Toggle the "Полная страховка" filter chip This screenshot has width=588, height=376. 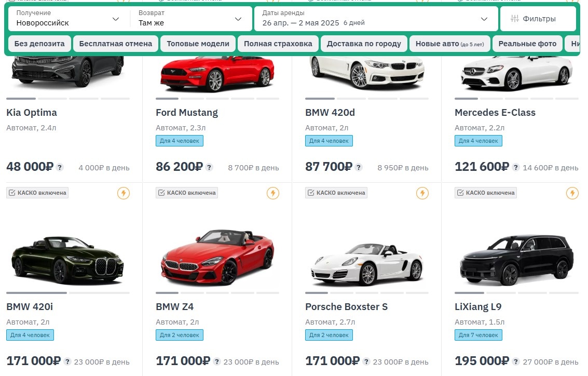point(278,44)
